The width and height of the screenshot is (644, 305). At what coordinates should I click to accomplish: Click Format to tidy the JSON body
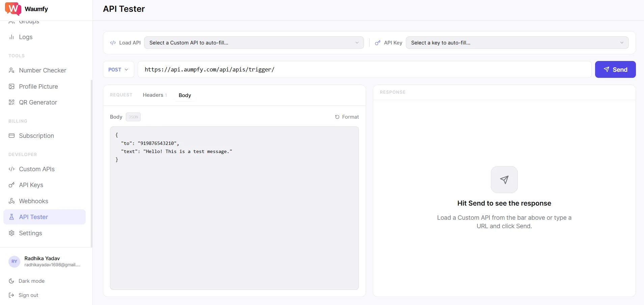tap(347, 117)
